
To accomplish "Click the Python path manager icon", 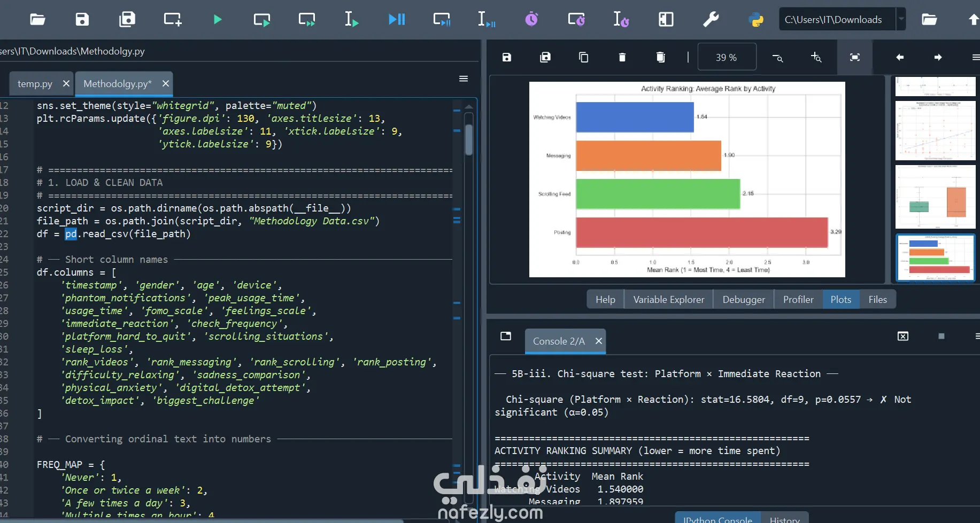I will coord(755,20).
